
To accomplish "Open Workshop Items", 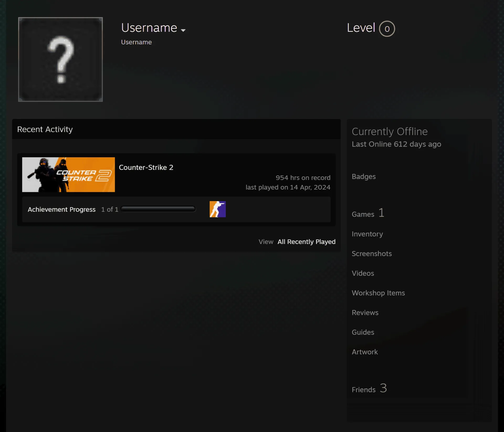I will [x=378, y=293].
